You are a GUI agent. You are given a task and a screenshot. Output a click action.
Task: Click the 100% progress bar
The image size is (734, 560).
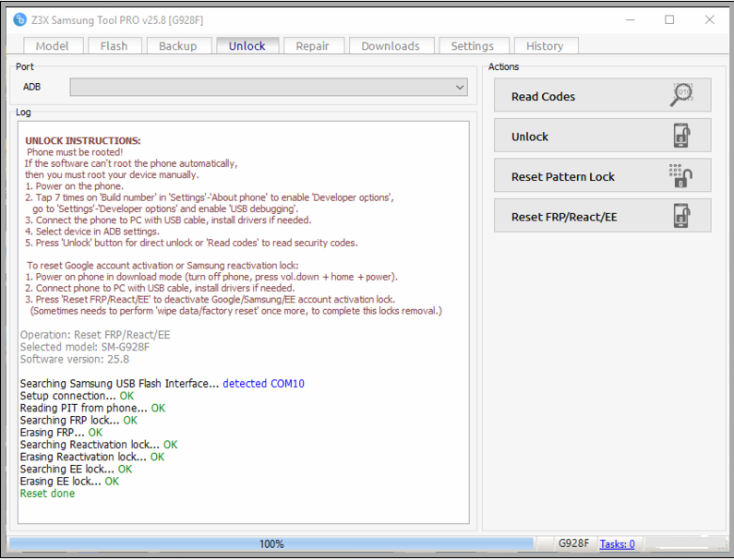point(271,543)
